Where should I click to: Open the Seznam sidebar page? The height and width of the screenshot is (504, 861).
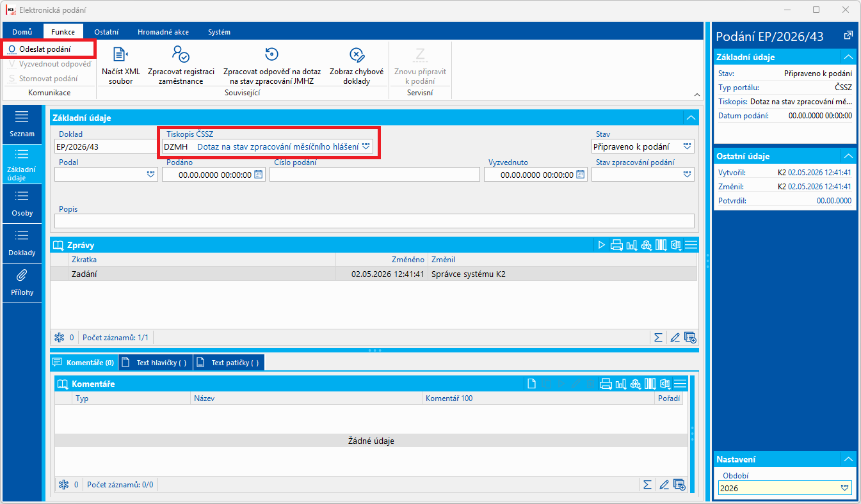[x=22, y=125]
